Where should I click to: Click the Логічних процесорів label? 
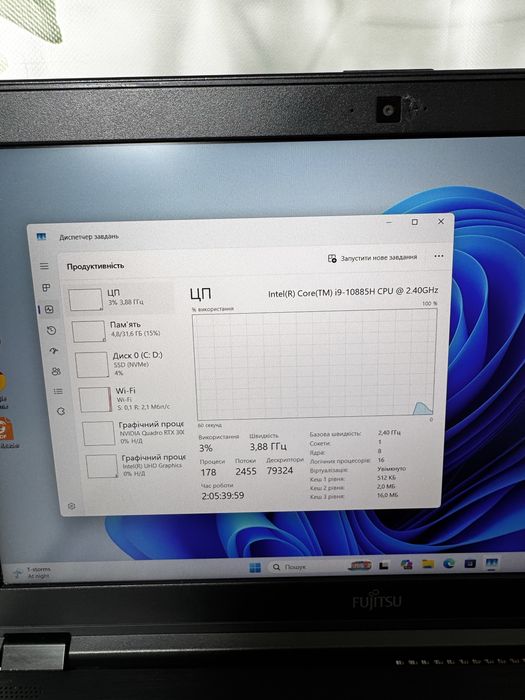[x=340, y=461]
